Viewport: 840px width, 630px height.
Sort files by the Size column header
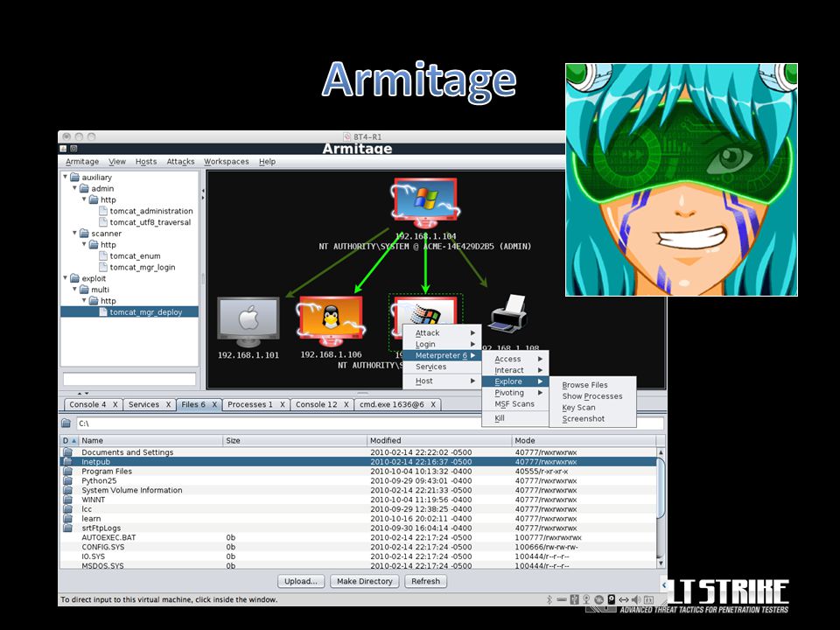pyautogui.click(x=295, y=440)
